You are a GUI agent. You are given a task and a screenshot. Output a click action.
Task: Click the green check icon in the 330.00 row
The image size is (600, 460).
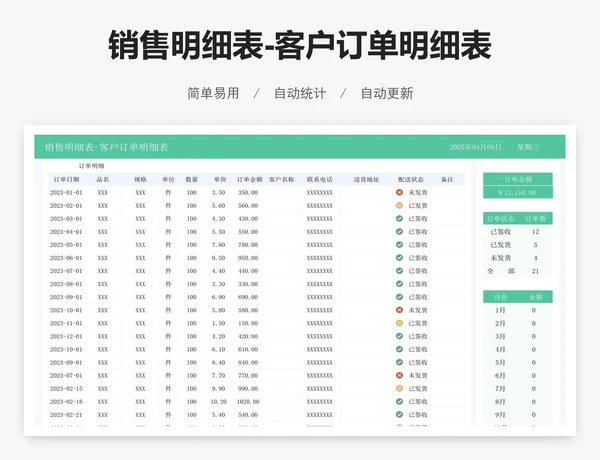pos(399,284)
